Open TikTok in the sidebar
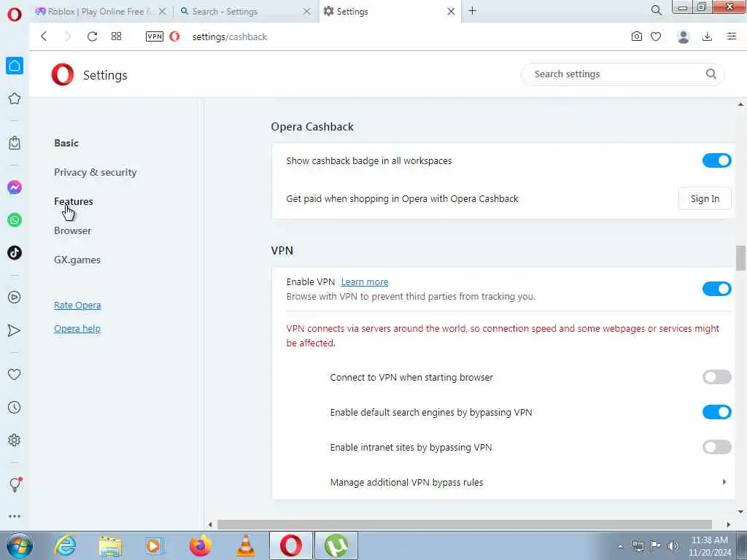The image size is (747, 560). (x=15, y=252)
